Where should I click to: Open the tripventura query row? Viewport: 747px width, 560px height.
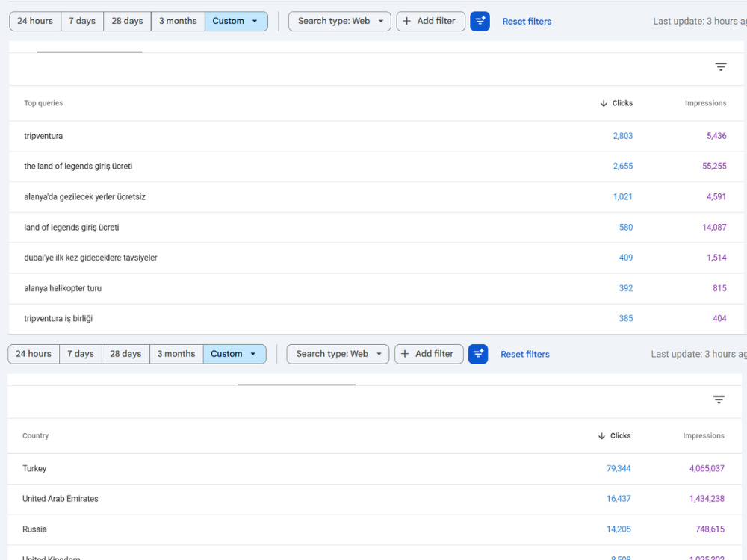tap(376, 136)
